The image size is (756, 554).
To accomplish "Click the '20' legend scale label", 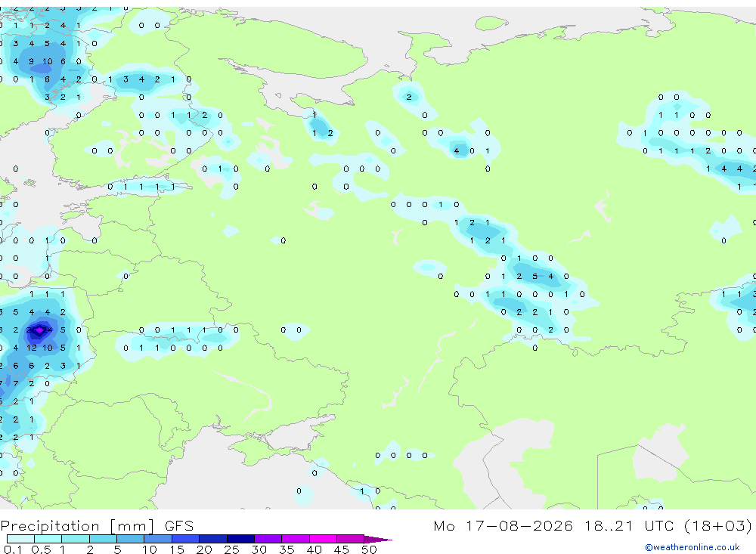I will (204, 549).
